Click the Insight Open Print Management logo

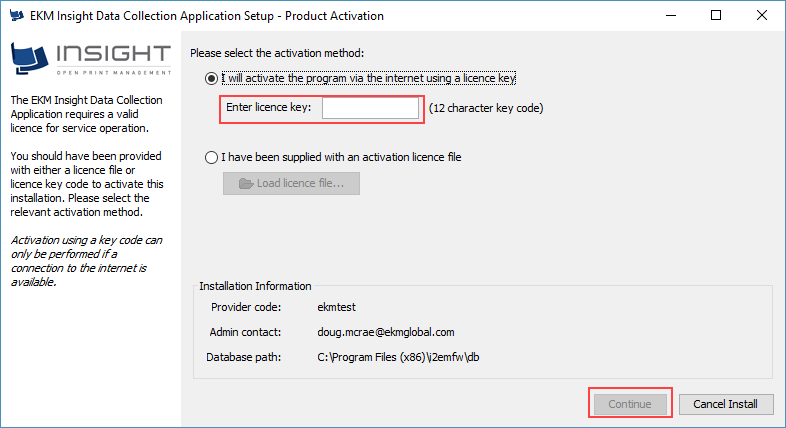point(90,59)
